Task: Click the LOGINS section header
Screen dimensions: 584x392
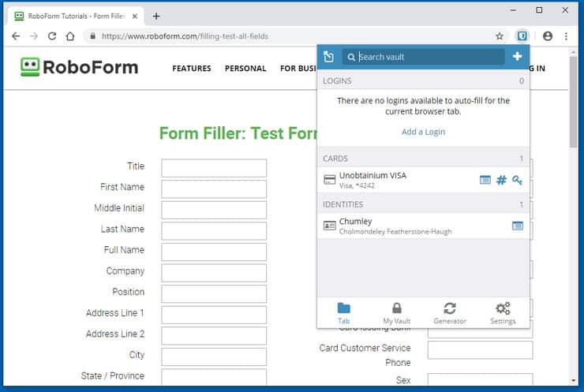Action: [423, 80]
